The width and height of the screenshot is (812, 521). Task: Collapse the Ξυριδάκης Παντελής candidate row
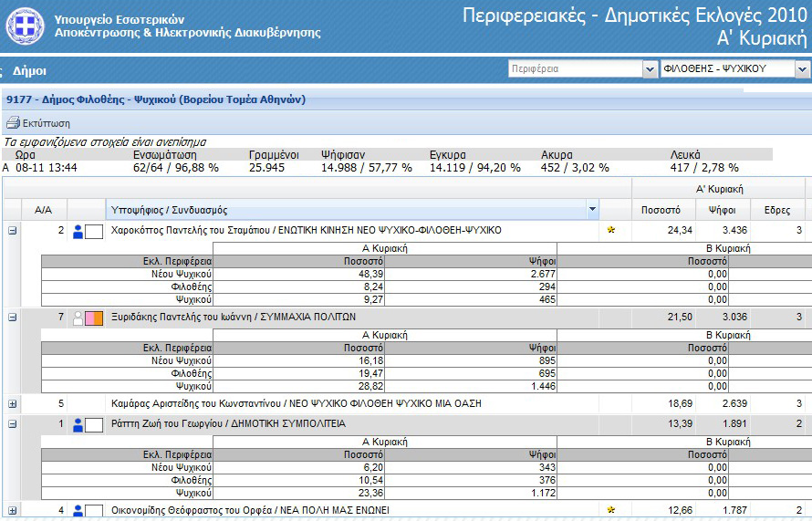pos(13,318)
